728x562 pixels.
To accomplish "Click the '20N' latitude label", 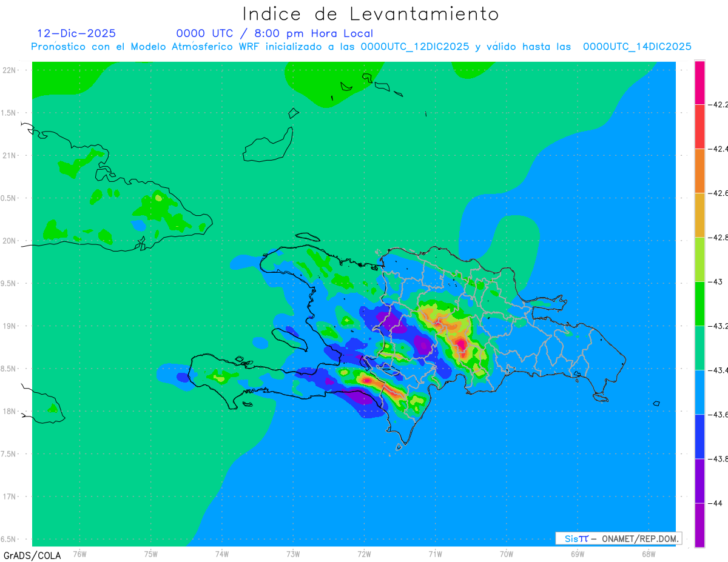I will 10,241.
